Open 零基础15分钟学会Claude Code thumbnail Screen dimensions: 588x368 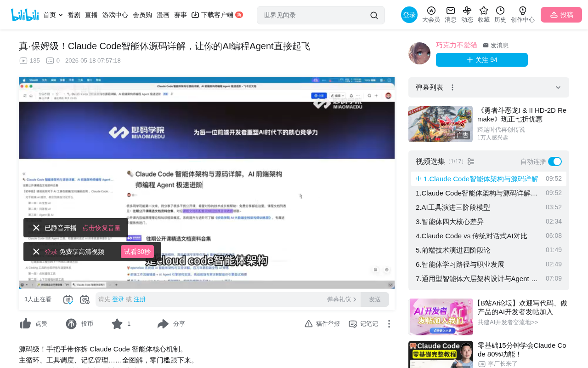pos(441,355)
